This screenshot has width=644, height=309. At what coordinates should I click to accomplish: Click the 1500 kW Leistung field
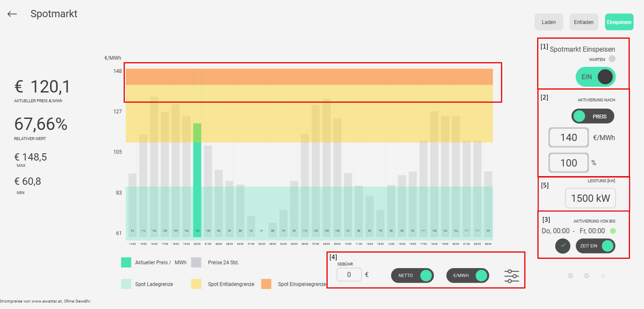[590, 198]
